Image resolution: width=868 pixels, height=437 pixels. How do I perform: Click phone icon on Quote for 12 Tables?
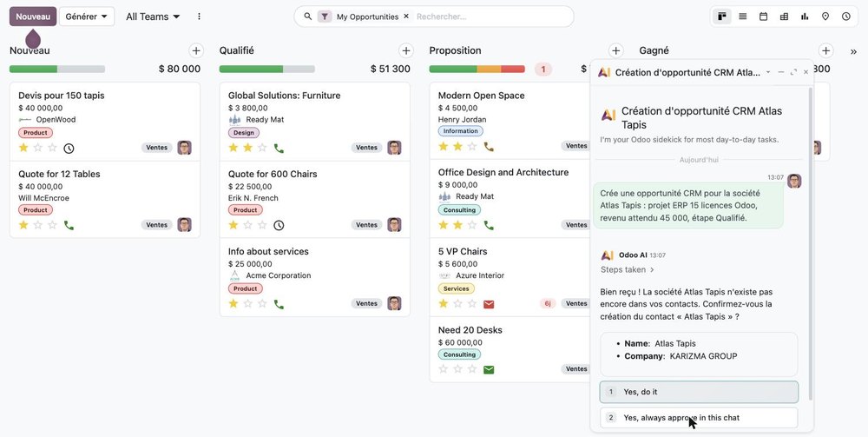click(x=69, y=225)
